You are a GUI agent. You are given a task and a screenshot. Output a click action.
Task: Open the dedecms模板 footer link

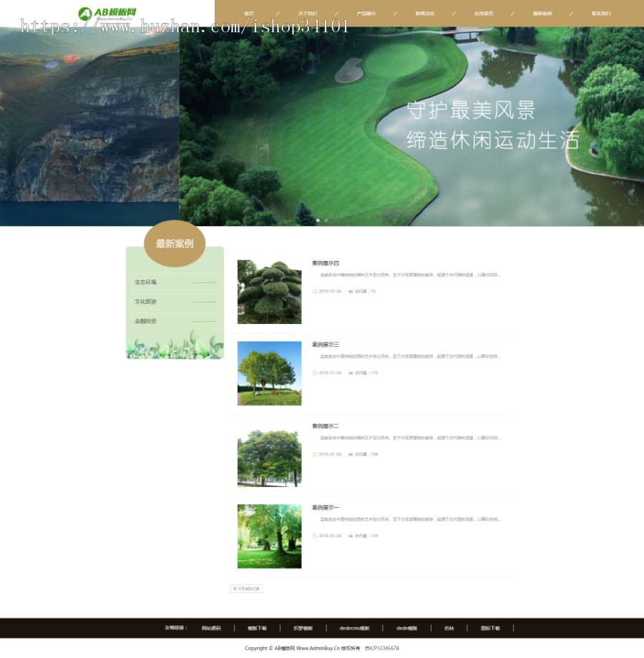[353, 628]
